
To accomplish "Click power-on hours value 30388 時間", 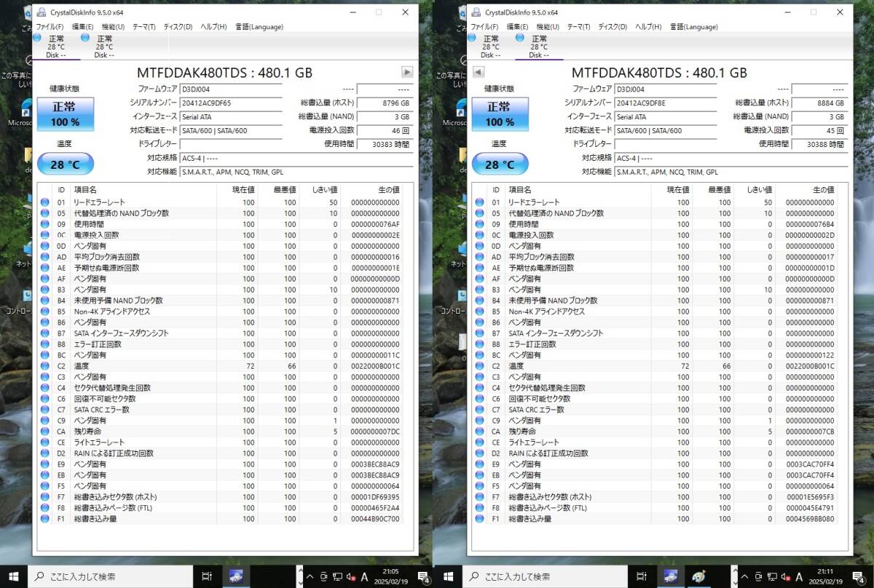I will (820, 144).
